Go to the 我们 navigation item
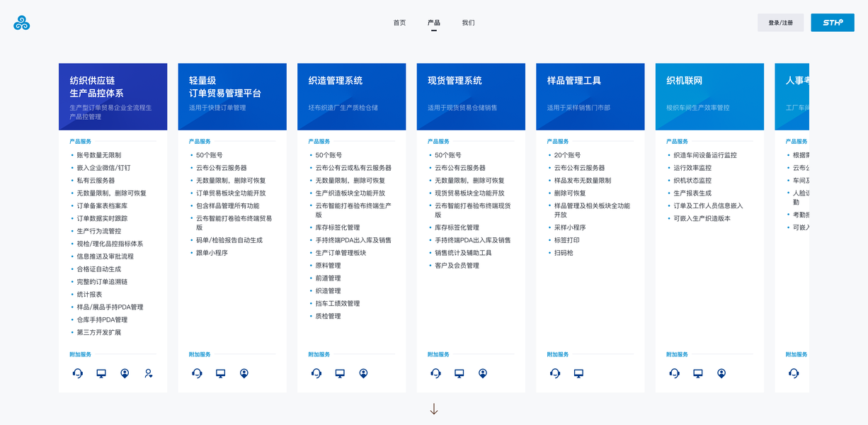Screen dimensions: 868x425 point(468,23)
